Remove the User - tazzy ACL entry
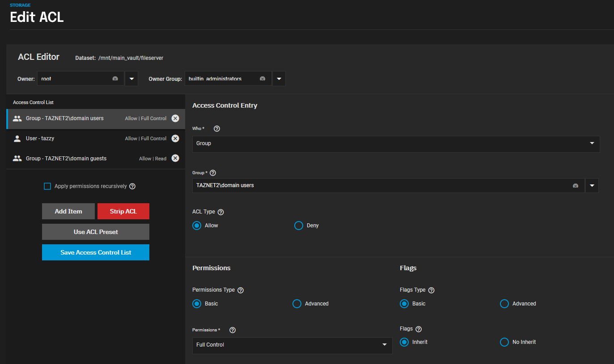This screenshot has height=364, width=614. (175, 138)
